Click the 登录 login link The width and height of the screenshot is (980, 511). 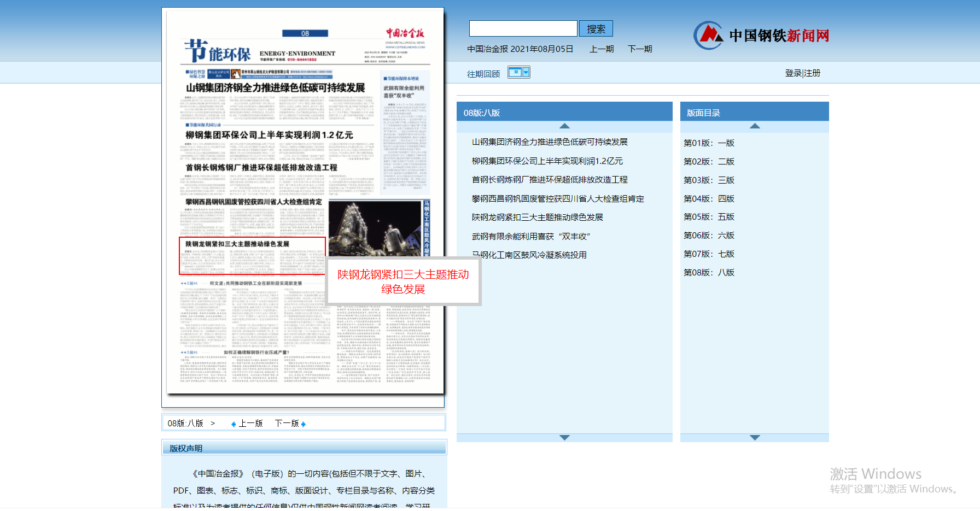(793, 73)
